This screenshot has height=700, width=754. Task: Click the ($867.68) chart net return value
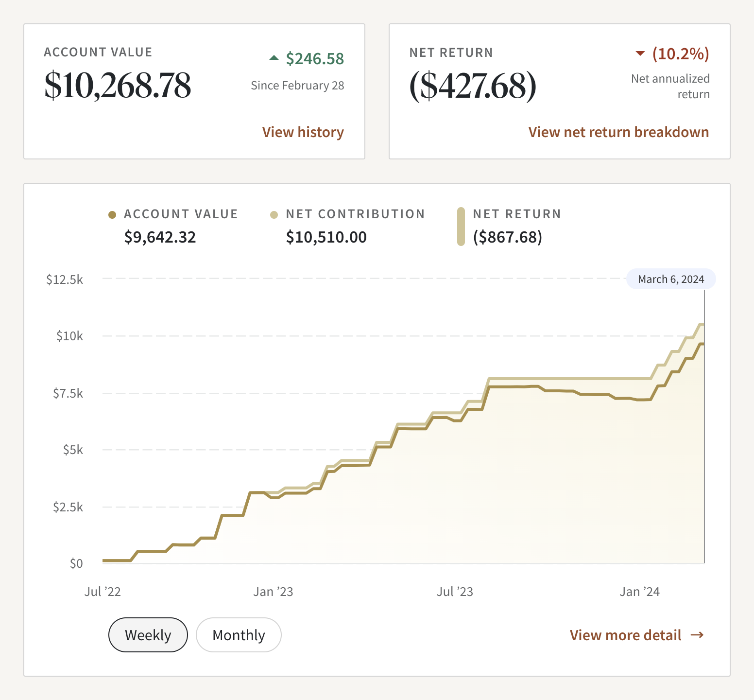tap(508, 237)
